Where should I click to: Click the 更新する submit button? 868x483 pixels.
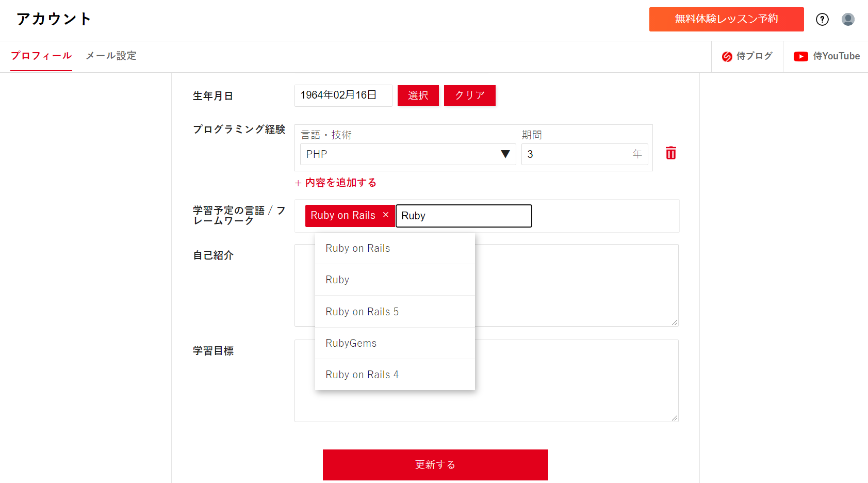tap(435, 464)
